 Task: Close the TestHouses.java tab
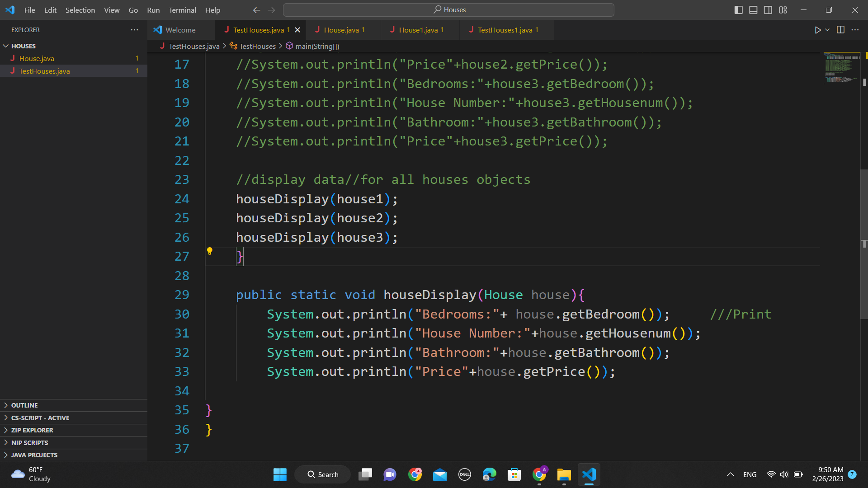(297, 30)
